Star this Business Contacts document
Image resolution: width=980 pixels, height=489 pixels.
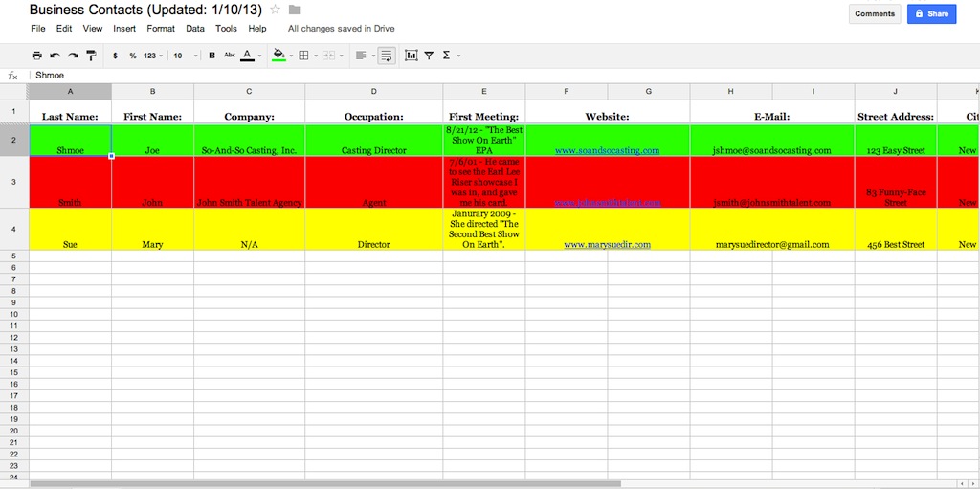[x=276, y=10]
